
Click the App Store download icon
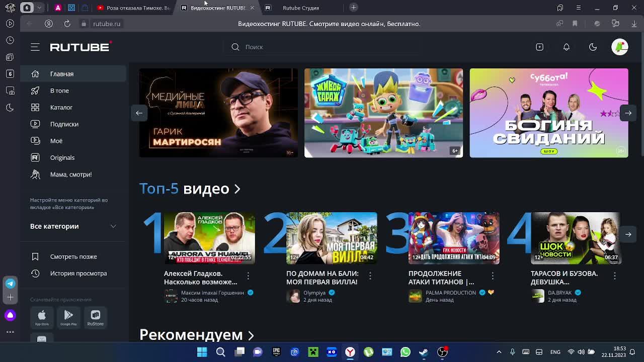coord(42,317)
